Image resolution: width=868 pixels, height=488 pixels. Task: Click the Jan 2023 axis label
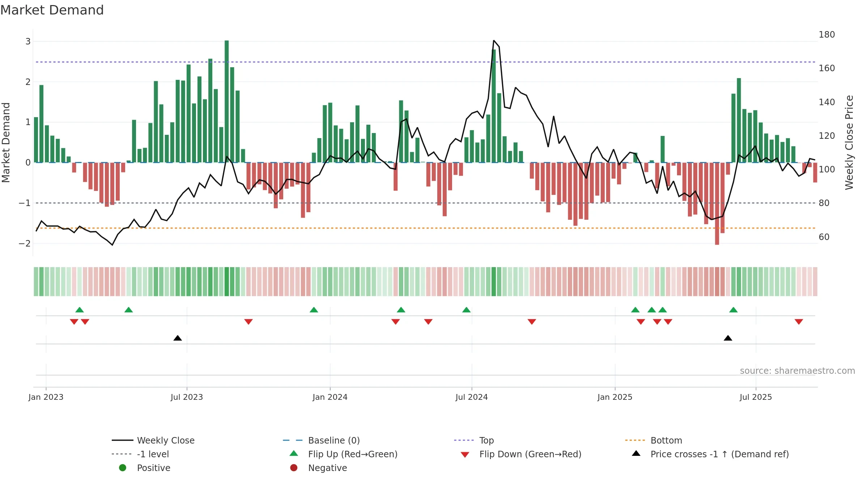click(x=46, y=397)
